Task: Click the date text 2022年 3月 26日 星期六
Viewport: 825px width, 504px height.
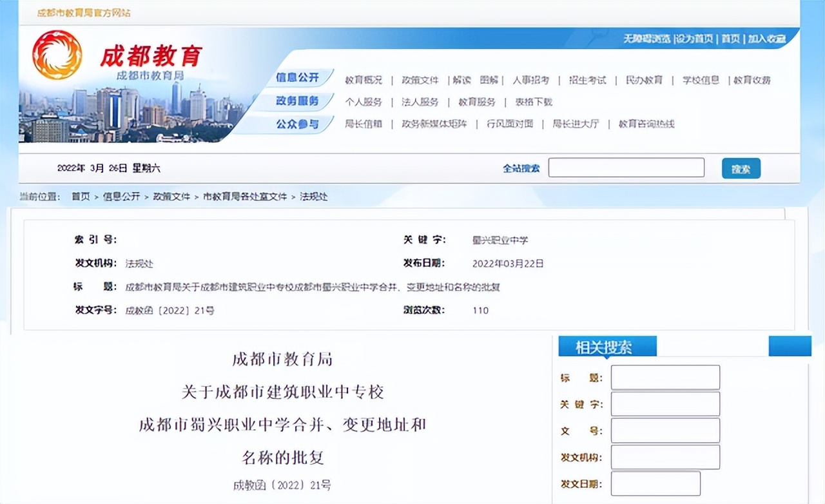Action: (109, 168)
